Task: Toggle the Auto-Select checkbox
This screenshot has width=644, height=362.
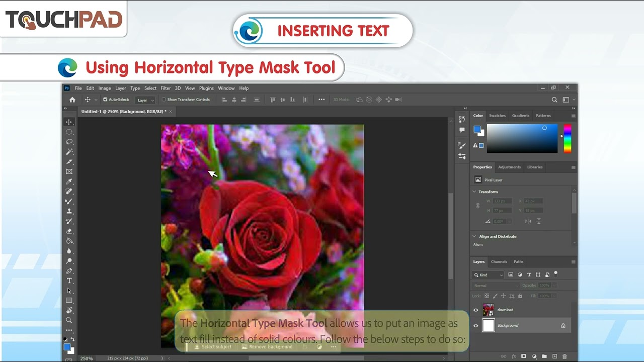Action: pyautogui.click(x=105, y=100)
